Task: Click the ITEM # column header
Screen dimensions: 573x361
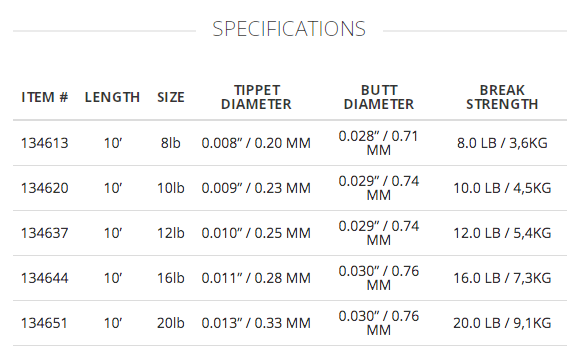Action: point(45,97)
